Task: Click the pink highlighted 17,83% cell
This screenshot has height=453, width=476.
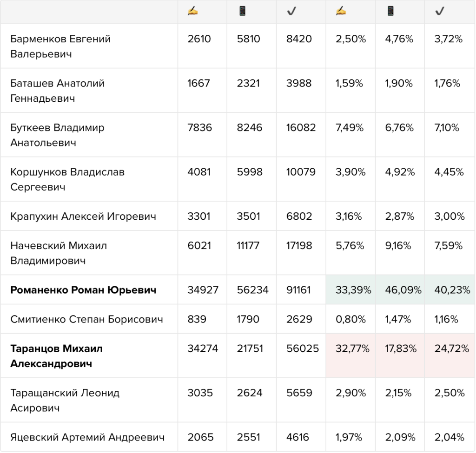Action: (x=400, y=356)
